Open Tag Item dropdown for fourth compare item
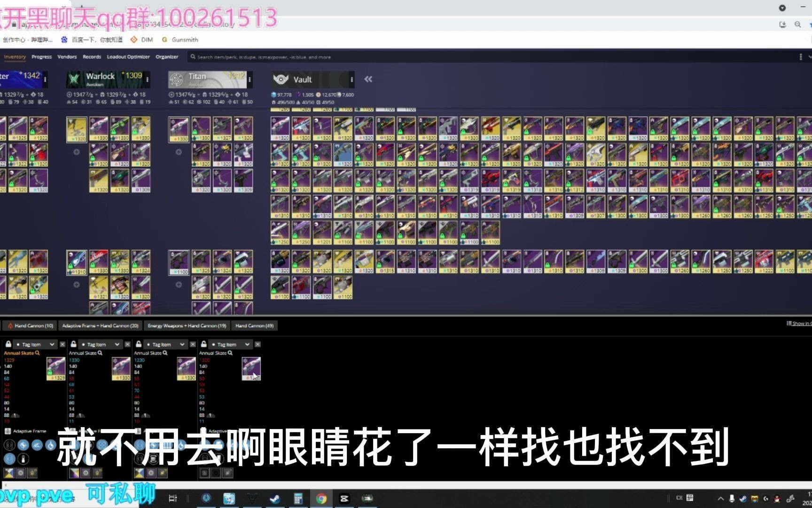Screen dimensions: 812x508 coord(231,344)
